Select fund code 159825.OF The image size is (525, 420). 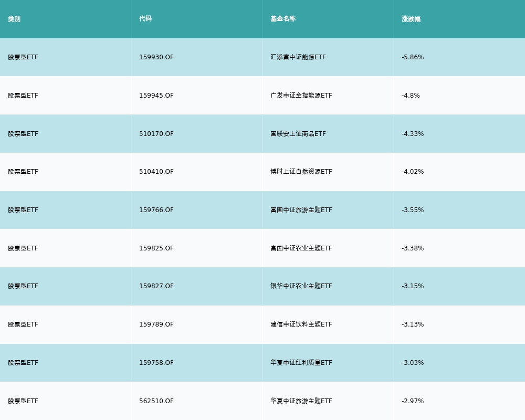point(156,248)
